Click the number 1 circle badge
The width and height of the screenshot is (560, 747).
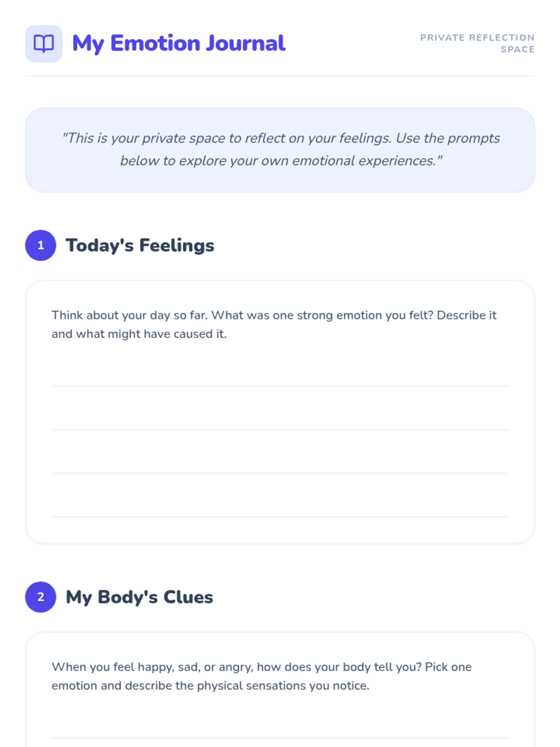(41, 245)
